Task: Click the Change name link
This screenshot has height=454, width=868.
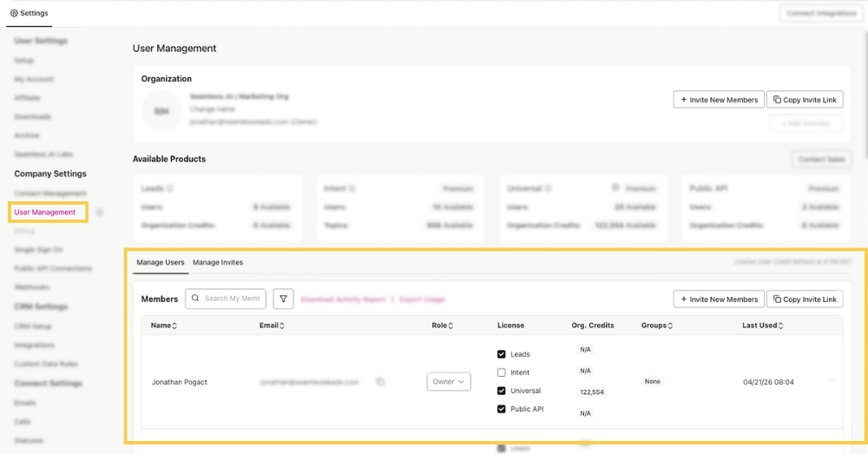Action: pyautogui.click(x=212, y=109)
